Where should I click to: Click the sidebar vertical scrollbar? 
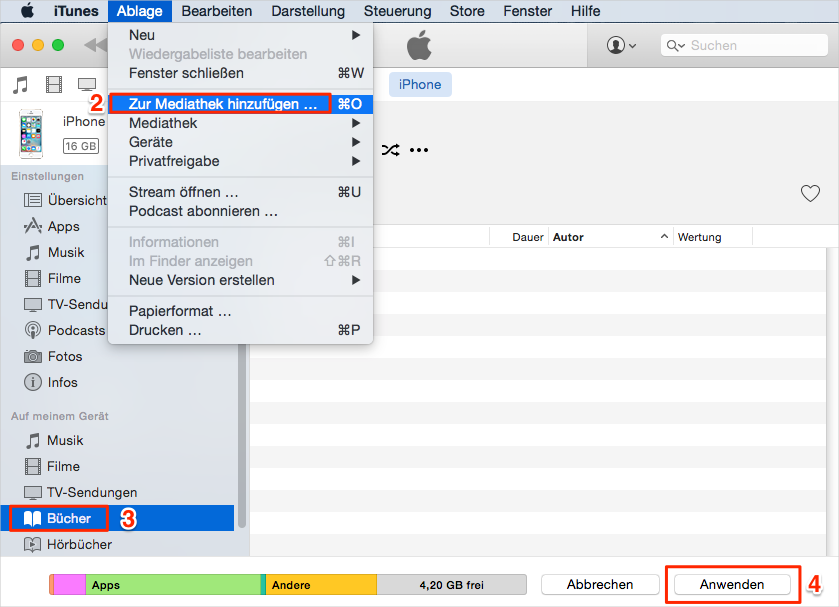(242, 435)
